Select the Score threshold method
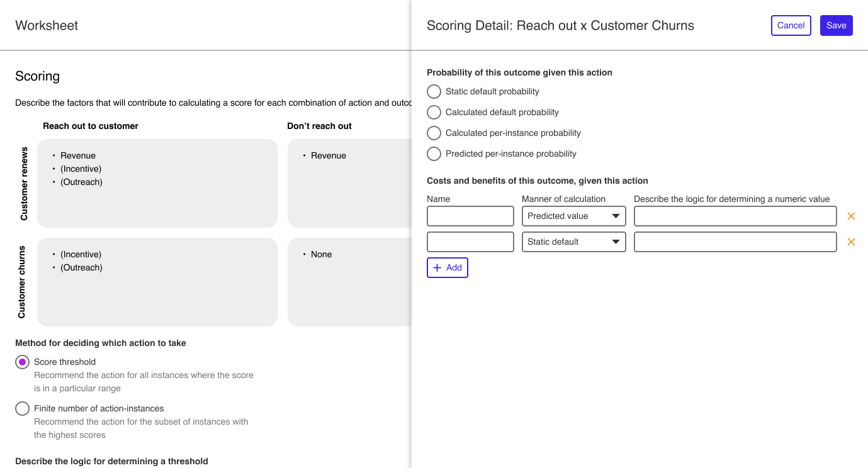This screenshot has height=468, width=868. click(22, 362)
